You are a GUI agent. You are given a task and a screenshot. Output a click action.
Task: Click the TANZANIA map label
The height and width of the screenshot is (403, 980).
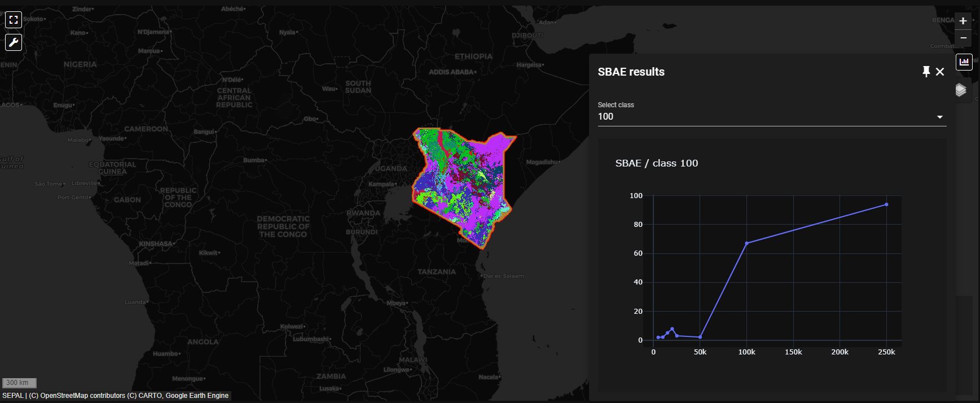click(x=437, y=271)
